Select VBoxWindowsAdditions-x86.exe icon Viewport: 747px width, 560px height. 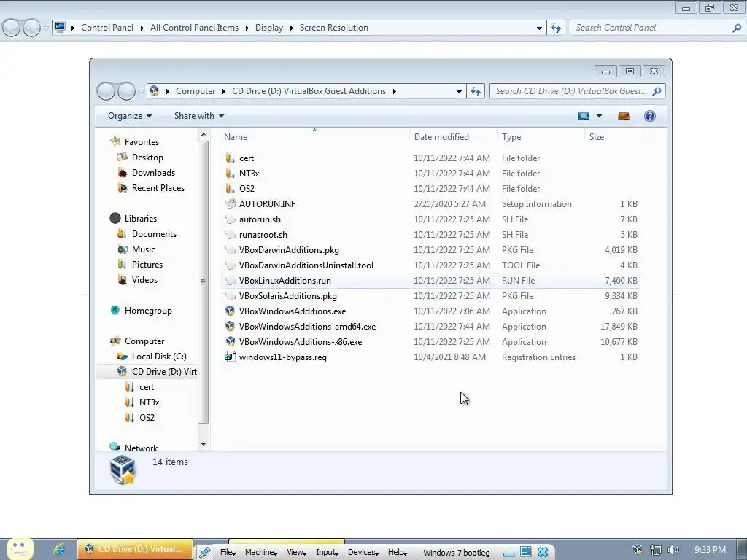point(230,341)
